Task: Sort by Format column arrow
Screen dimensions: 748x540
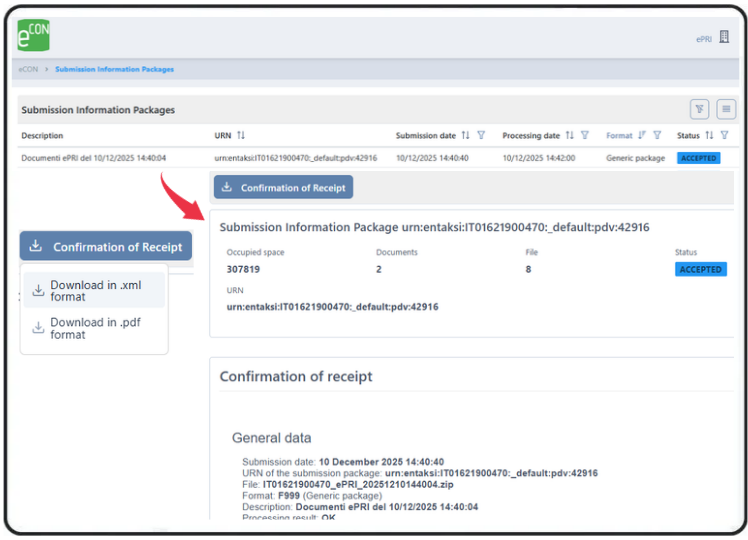Action: 642,135
